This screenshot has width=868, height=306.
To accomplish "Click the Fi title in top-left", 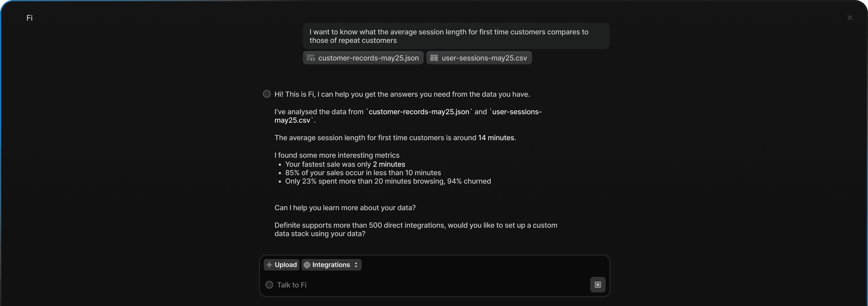I will click(30, 18).
